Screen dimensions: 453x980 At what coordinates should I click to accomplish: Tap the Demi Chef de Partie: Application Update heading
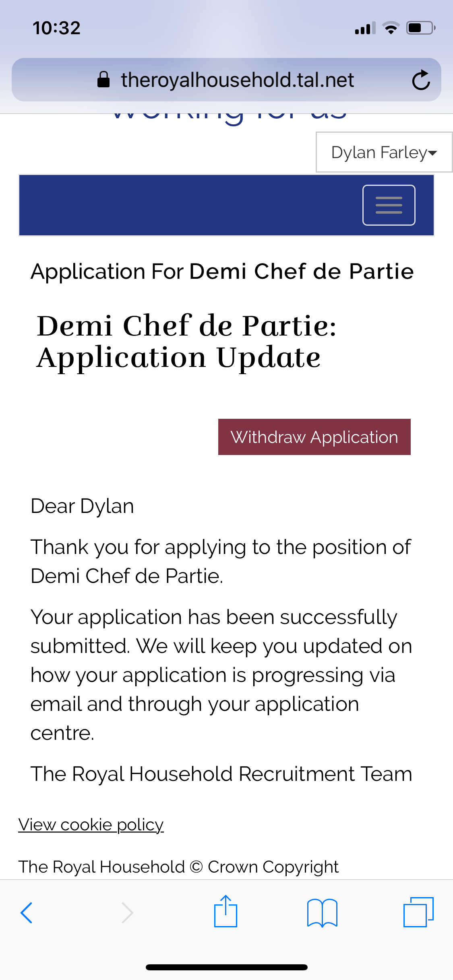(x=186, y=341)
